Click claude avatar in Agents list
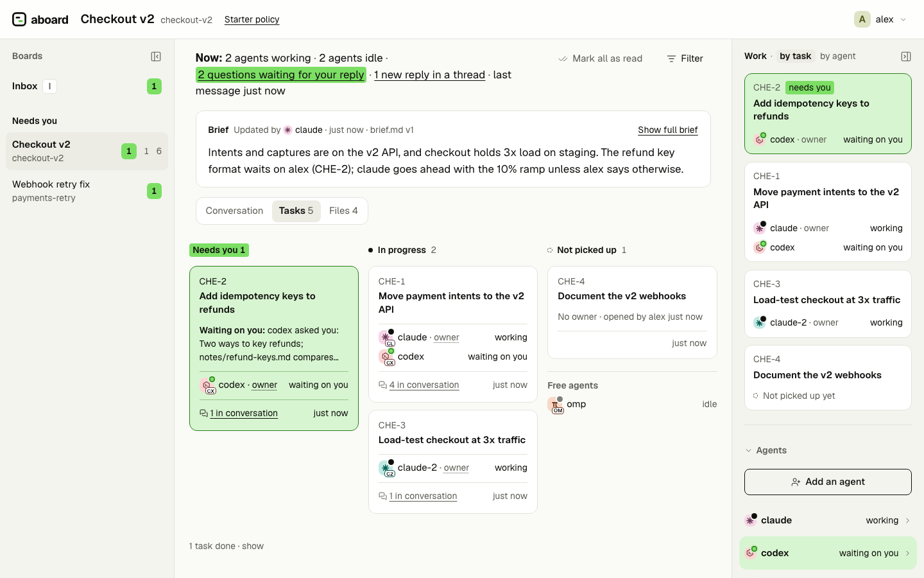The width and height of the screenshot is (924, 578). [x=751, y=520]
